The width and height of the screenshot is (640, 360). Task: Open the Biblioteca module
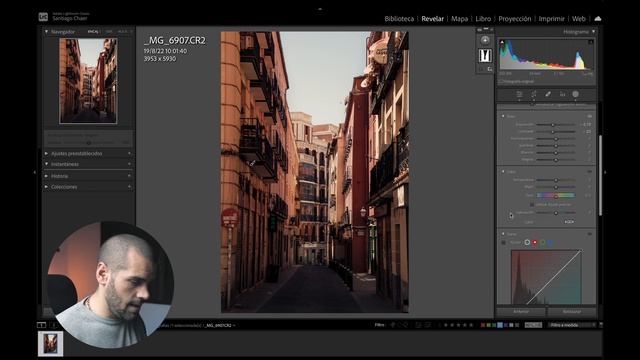click(x=399, y=19)
